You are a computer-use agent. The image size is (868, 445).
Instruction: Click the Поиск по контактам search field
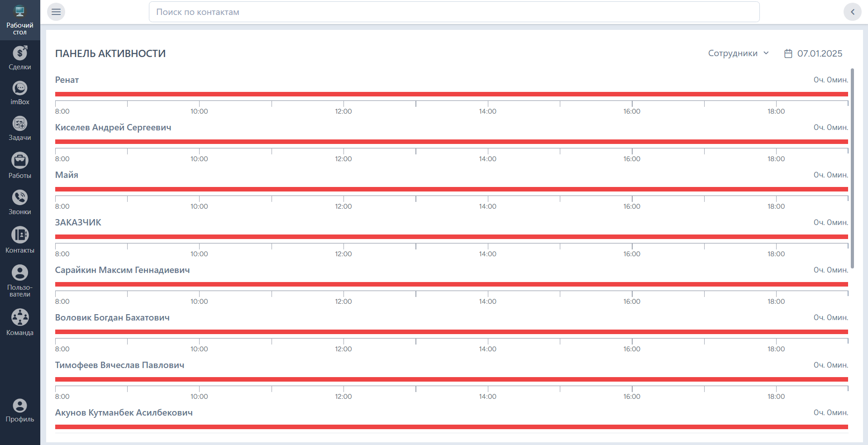[x=453, y=12]
